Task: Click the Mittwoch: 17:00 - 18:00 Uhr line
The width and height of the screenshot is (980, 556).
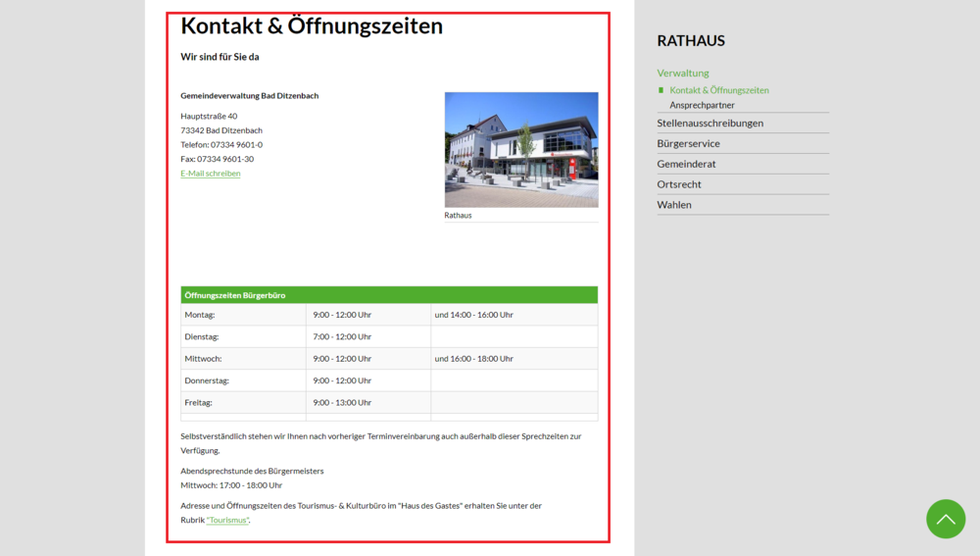Action: 231,485
